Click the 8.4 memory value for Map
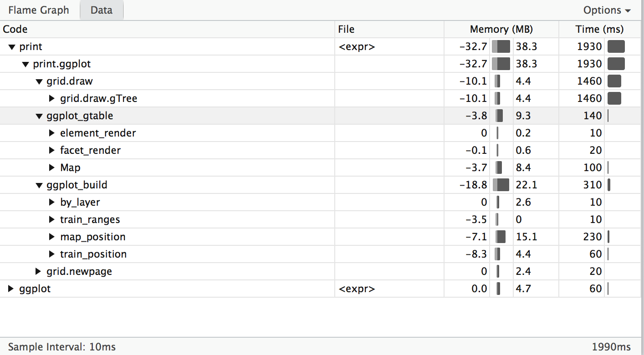The height and width of the screenshot is (355, 644). 523,167
